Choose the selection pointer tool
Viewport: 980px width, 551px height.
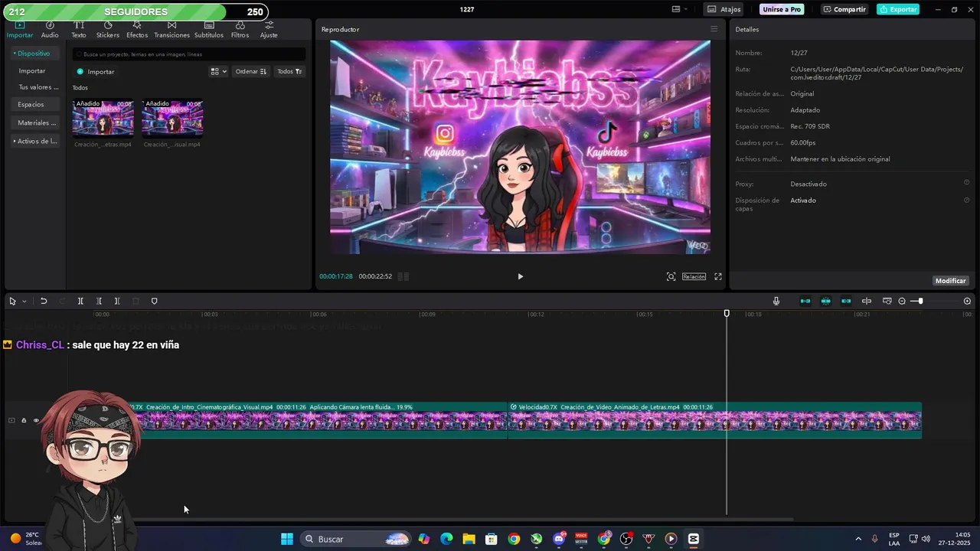coord(12,302)
